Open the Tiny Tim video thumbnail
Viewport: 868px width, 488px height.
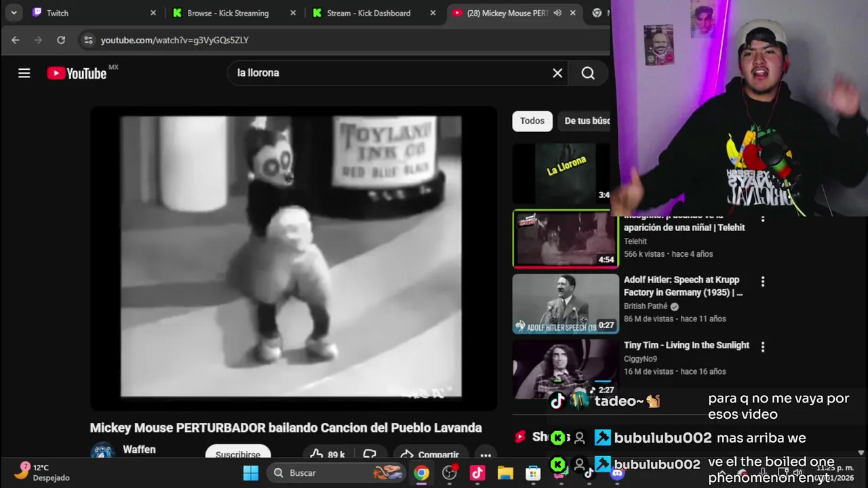tap(566, 369)
